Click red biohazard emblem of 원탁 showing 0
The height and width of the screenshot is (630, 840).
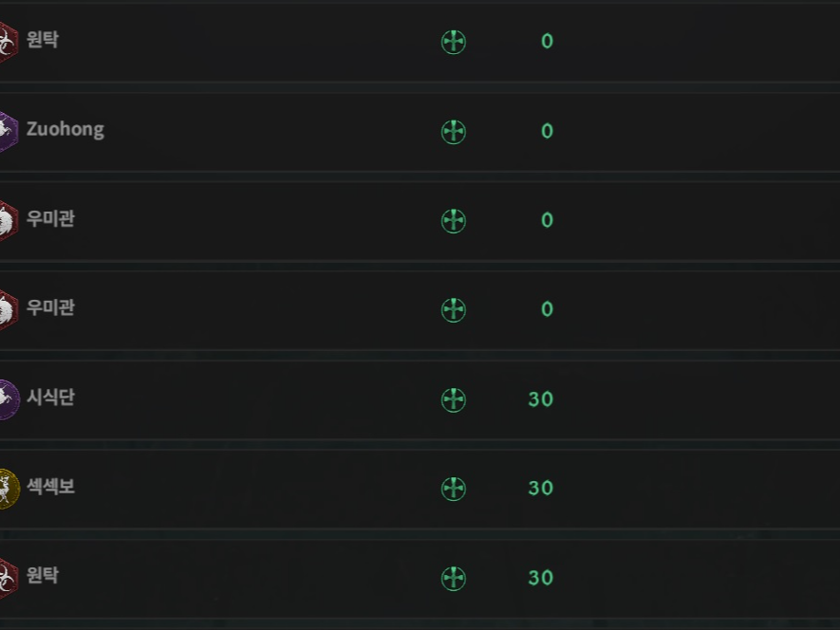(9, 43)
